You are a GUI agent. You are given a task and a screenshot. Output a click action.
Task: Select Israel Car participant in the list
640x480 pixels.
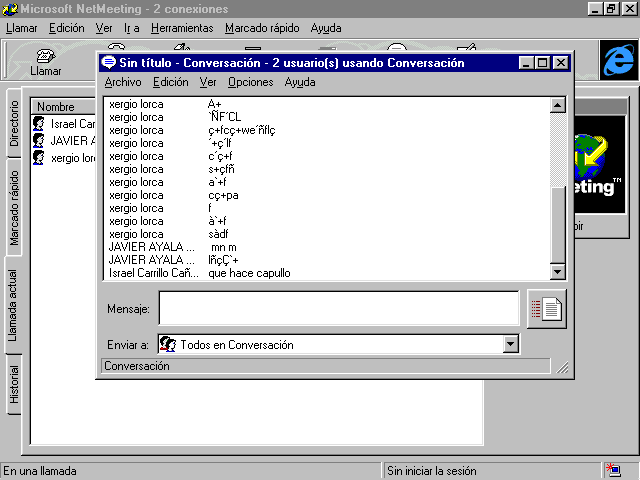pos(64,124)
